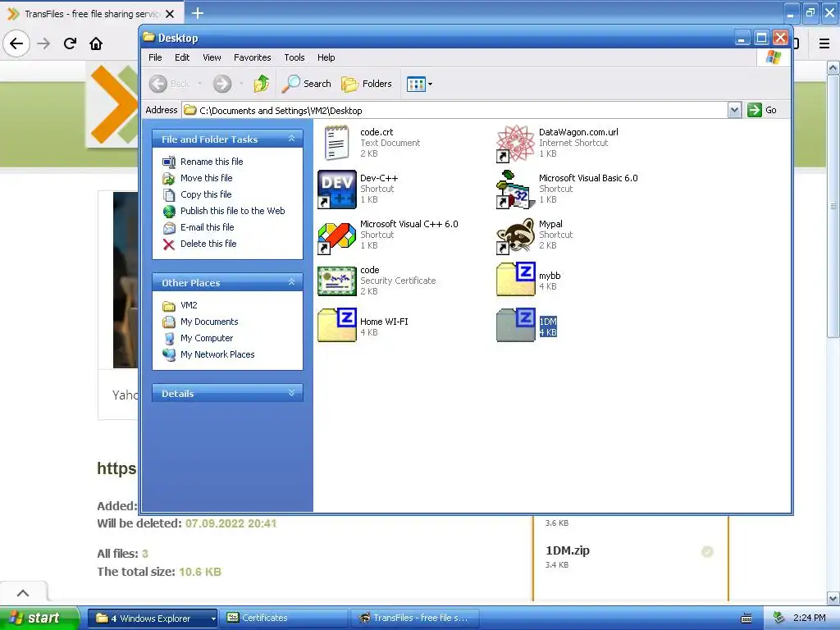Select the Home WI-FI zip folder icon
This screenshot has width=840, height=630.
[x=336, y=325]
